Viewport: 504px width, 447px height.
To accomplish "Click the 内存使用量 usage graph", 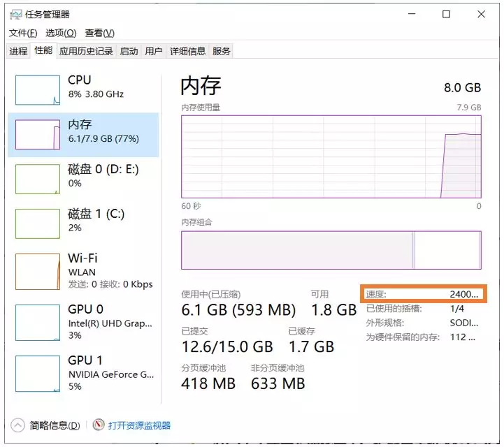I will point(331,157).
